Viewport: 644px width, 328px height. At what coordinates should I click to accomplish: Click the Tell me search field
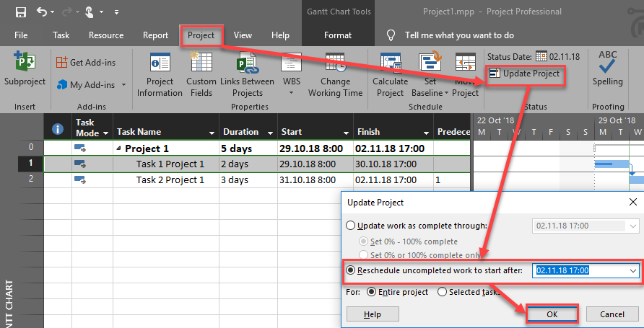pos(458,35)
